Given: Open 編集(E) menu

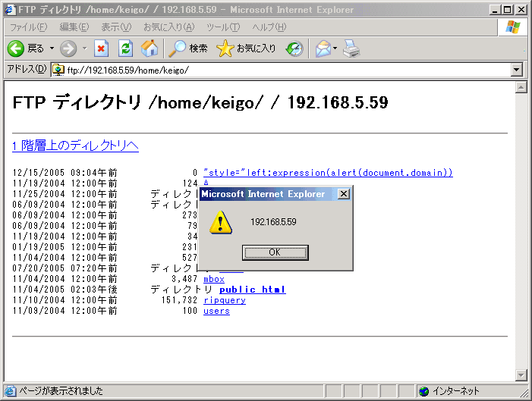Looking at the screenshot, I should click(74, 27).
